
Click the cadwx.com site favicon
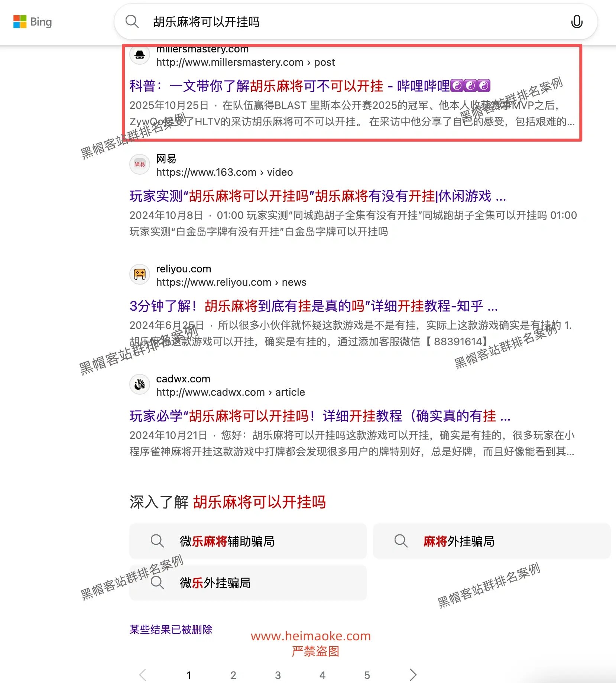pos(140,384)
